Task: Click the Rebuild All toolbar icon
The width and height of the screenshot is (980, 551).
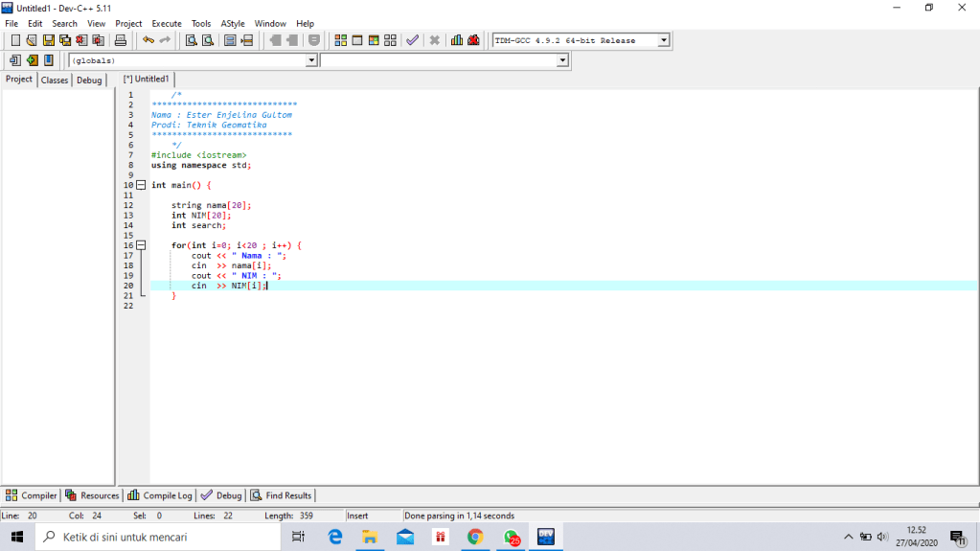Action: pyautogui.click(x=389, y=40)
